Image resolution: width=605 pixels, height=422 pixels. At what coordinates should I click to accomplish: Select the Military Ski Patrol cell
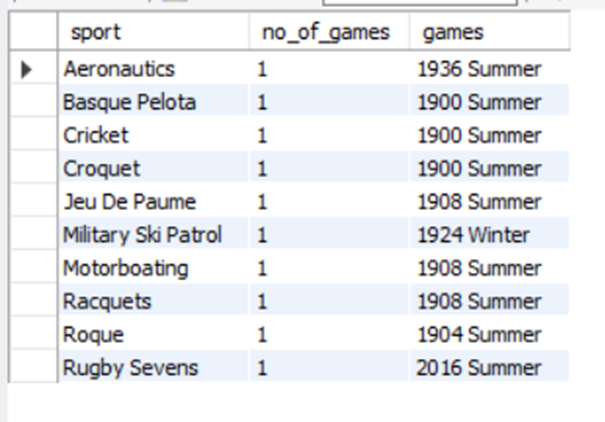pyautogui.click(x=153, y=235)
